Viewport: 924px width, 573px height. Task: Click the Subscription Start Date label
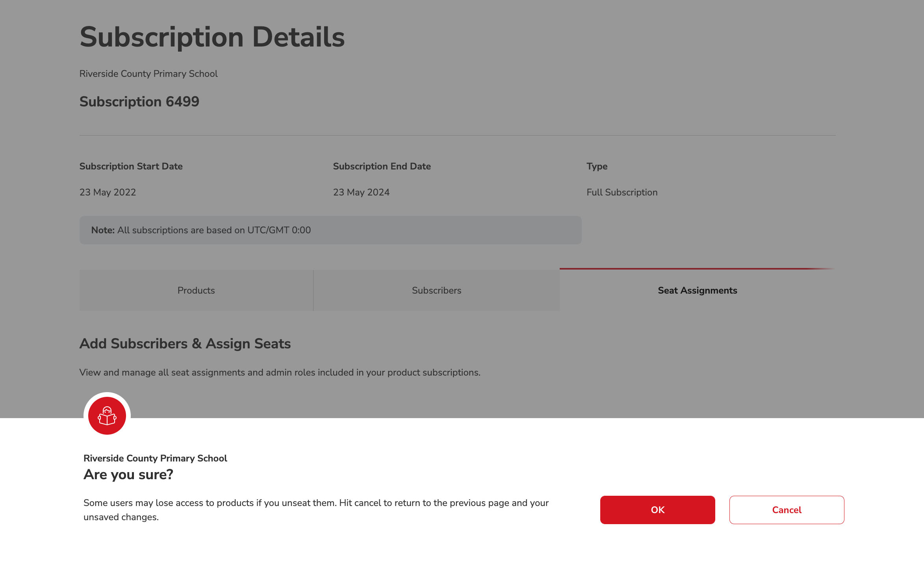131,166
